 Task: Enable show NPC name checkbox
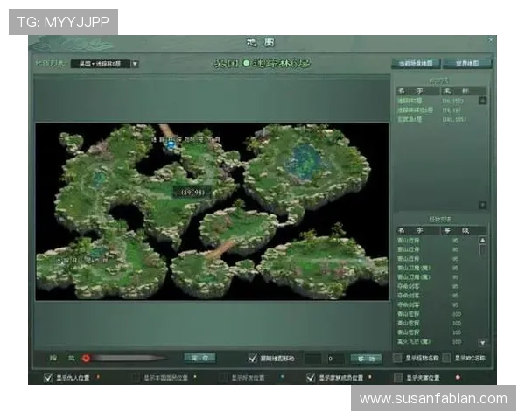446,358
